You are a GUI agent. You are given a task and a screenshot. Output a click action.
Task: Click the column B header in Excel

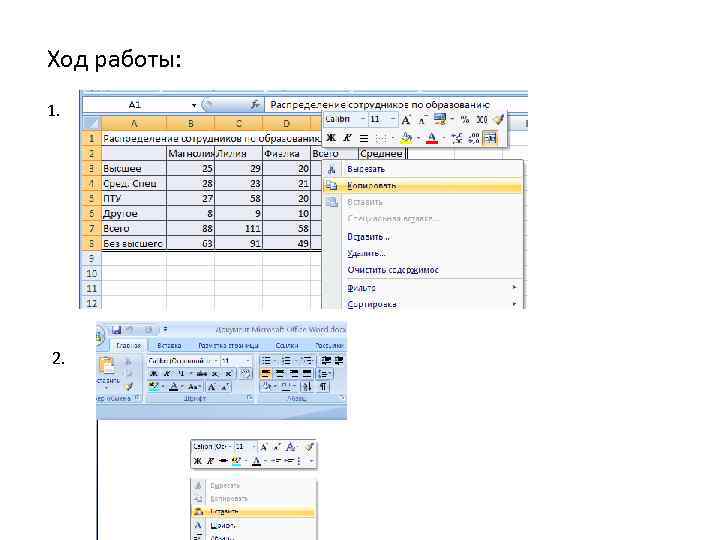191,124
